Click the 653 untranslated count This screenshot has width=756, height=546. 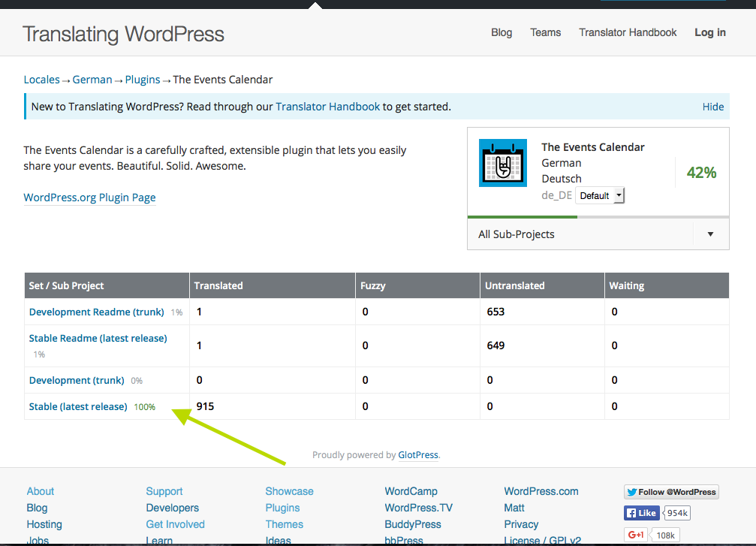coord(495,312)
